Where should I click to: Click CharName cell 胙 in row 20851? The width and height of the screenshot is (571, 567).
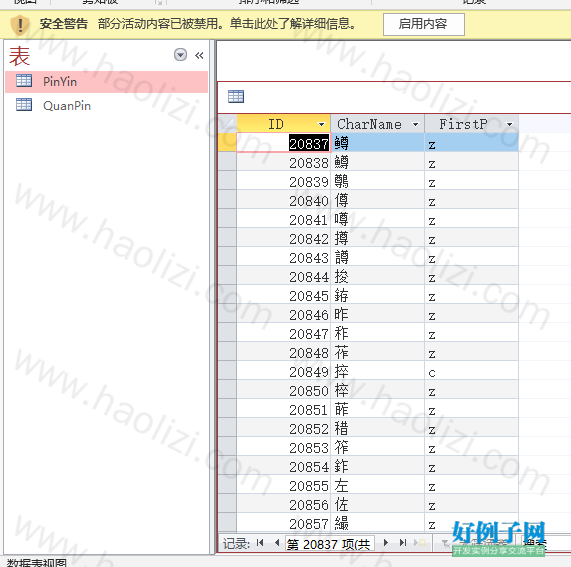click(377, 409)
